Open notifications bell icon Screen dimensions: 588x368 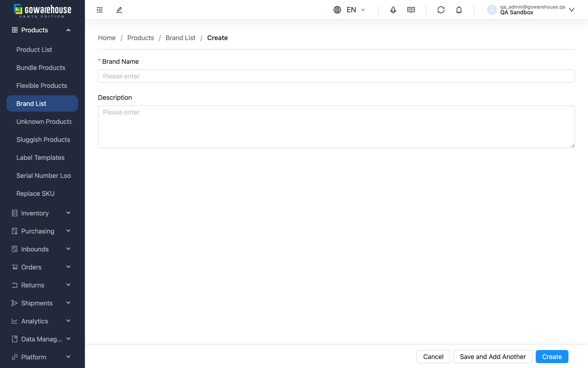(x=459, y=10)
